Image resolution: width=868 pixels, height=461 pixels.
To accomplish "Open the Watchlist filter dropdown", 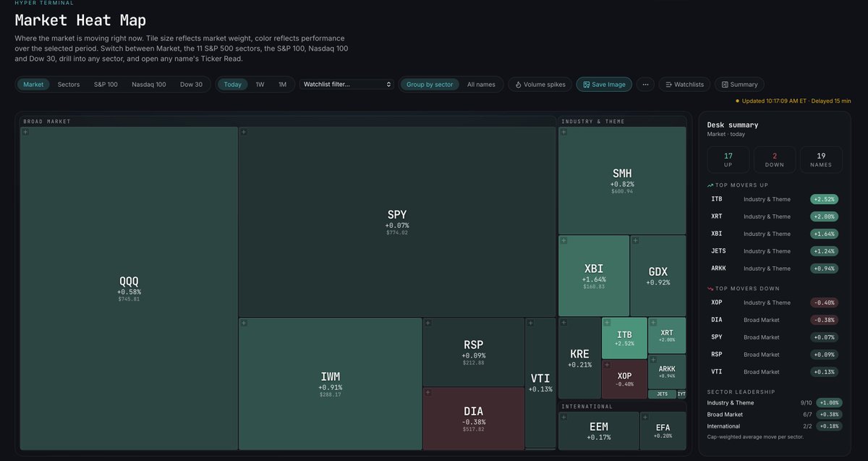I will [346, 85].
